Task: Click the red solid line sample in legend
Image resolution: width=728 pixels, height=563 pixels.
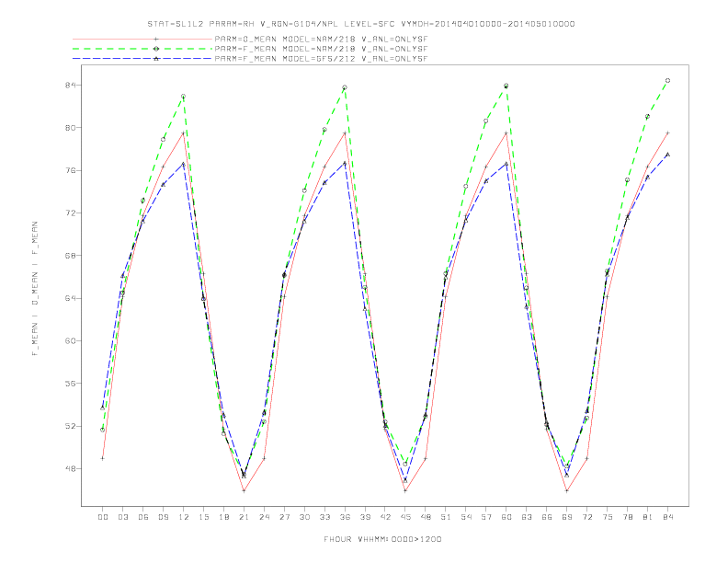Action: 142,39
